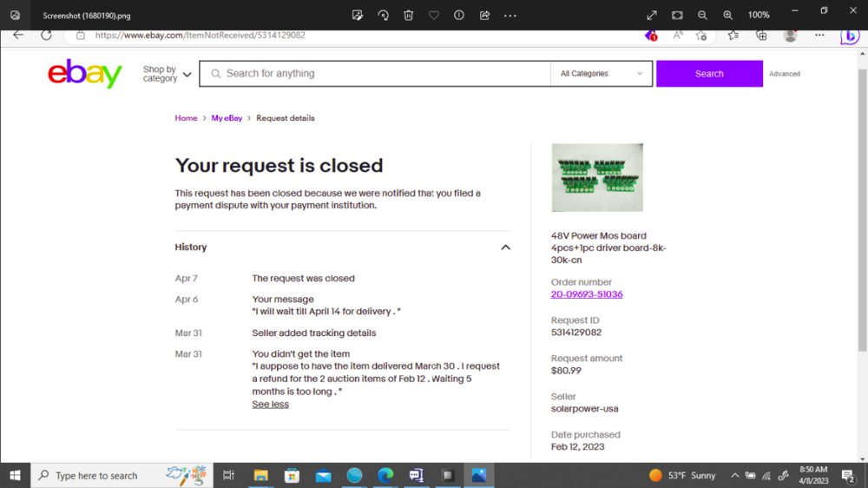Click the fit to window icon

677,16
